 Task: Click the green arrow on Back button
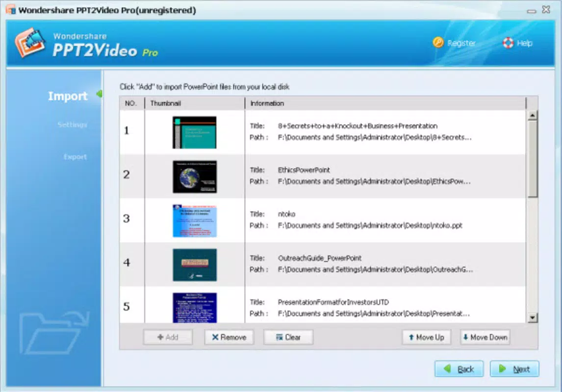tap(447, 368)
